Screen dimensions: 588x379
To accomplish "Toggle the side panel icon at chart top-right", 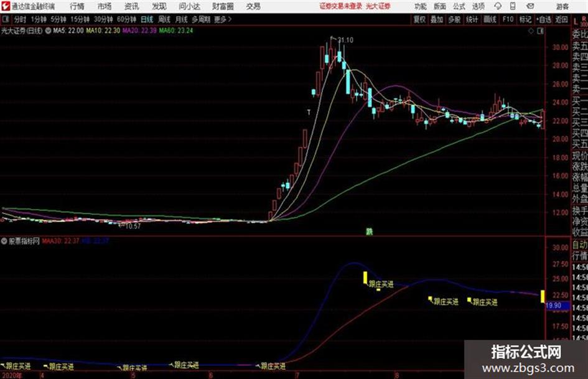I will tap(540, 31).
